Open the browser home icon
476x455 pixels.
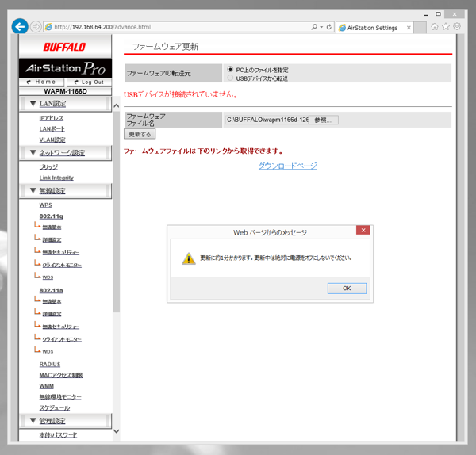(x=435, y=27)
